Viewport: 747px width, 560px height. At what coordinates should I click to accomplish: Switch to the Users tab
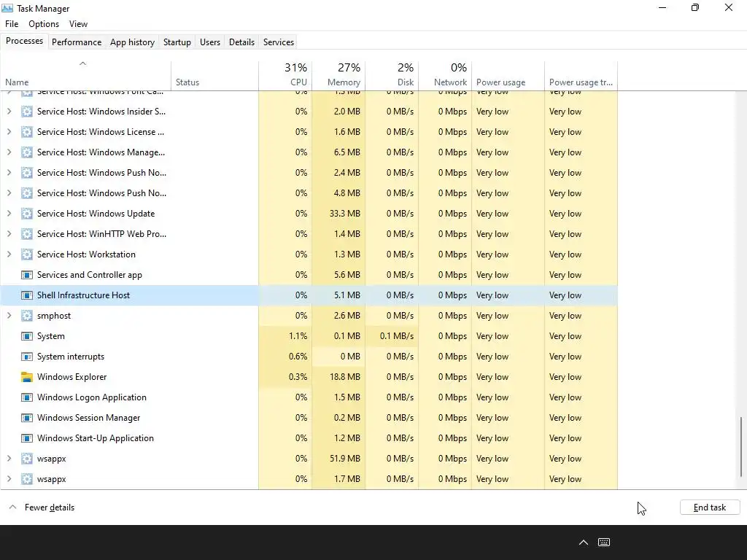[x=210, y=42]
